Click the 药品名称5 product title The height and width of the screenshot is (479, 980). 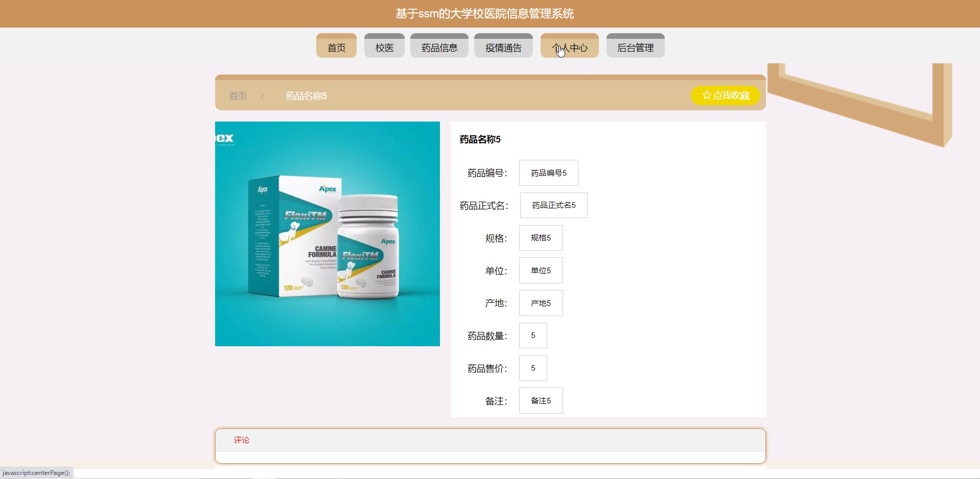coord(480,139)
